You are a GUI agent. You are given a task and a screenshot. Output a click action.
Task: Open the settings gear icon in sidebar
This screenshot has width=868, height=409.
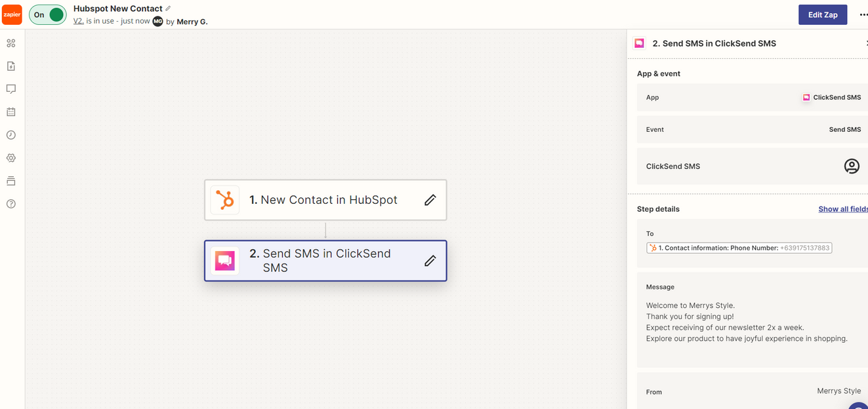(x=10, y=158)
